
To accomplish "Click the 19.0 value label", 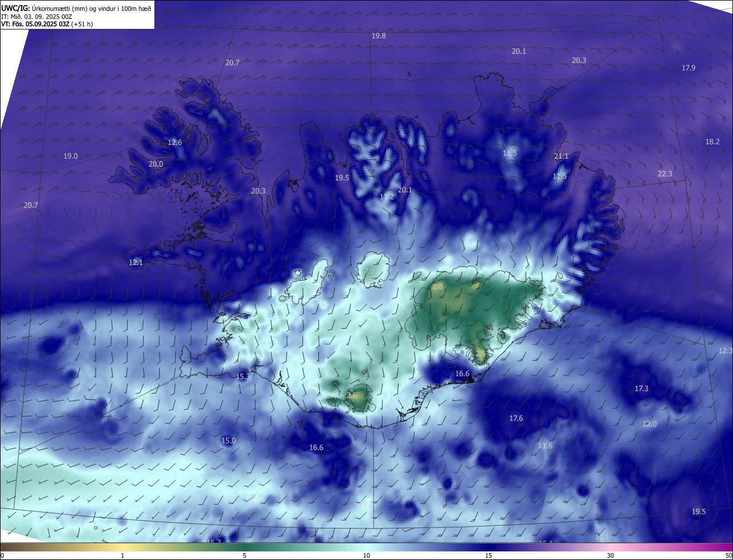I will tap(70, 156).
